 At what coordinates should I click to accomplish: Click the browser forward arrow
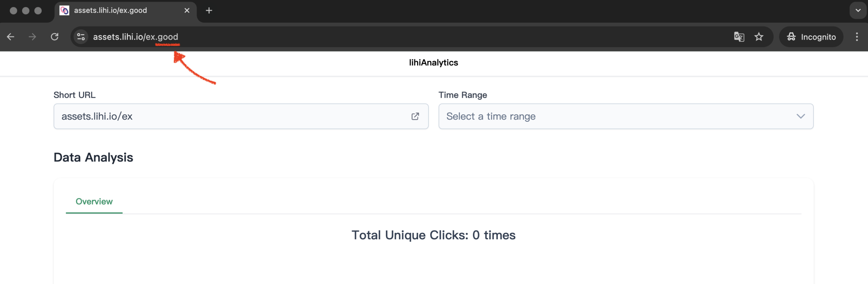32,37
